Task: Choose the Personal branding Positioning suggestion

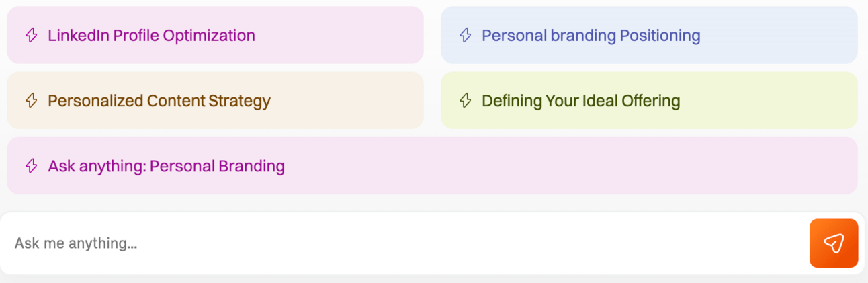Action: point(649,35)
